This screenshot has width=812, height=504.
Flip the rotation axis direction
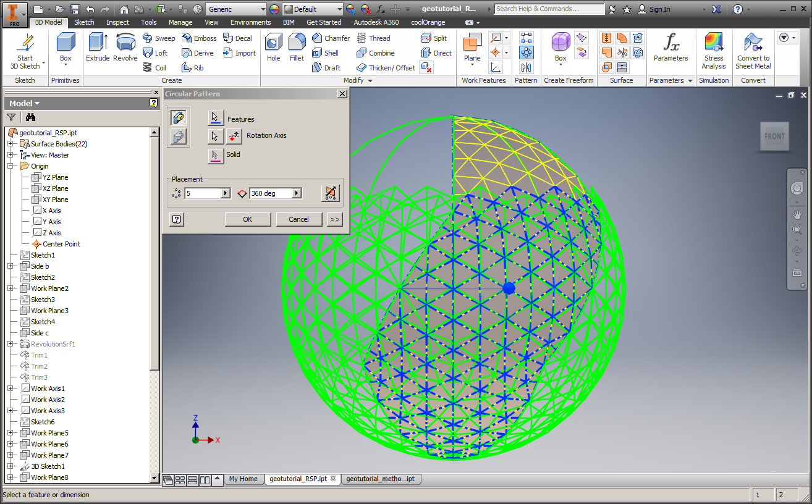point(234,136)
